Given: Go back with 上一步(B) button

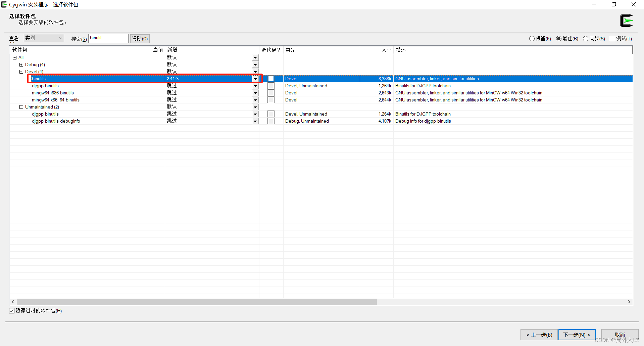Looking at the screenshot, I should (x=539, y=335).
